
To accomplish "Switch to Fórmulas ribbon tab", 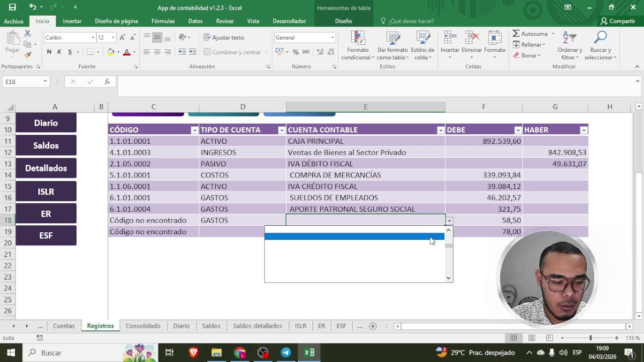I will point(163,21).
